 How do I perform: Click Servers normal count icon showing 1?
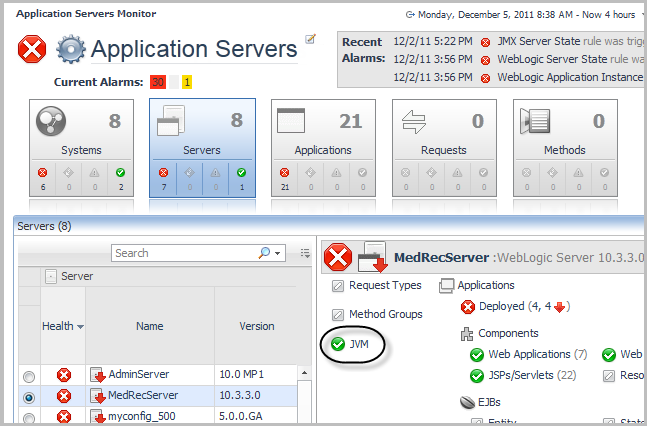tap(242, 173)
